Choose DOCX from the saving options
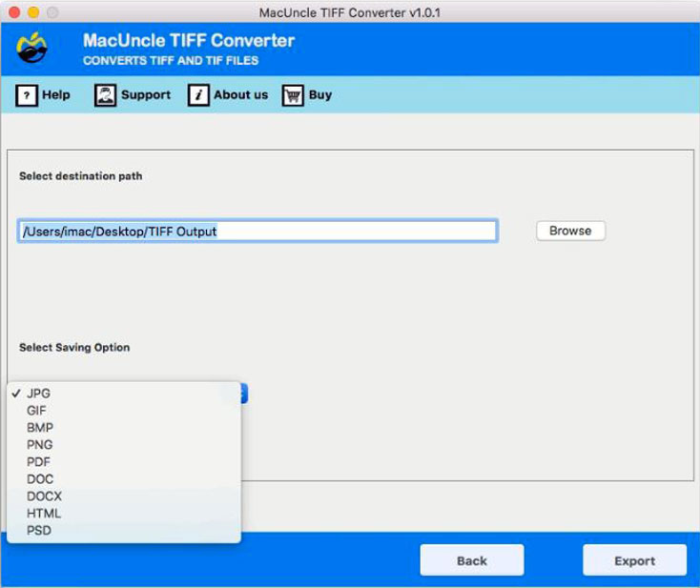The height and width of the screenshot is (588, 700). (124, 497)
